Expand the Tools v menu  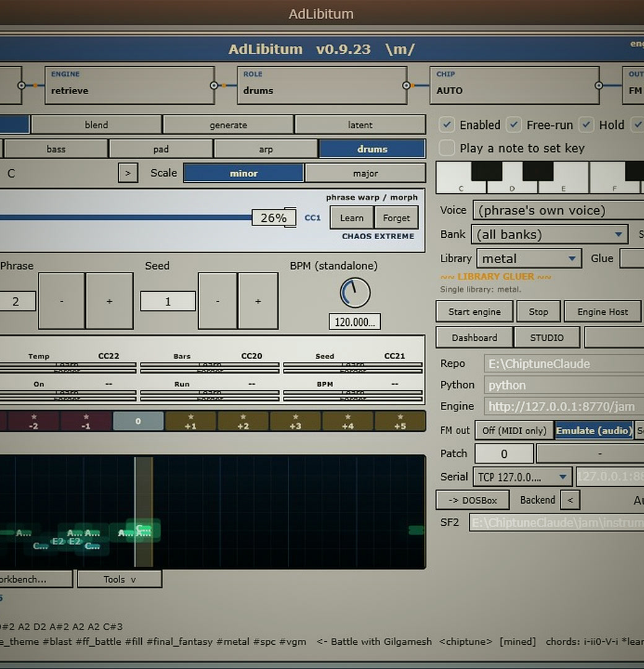point(120,579)
